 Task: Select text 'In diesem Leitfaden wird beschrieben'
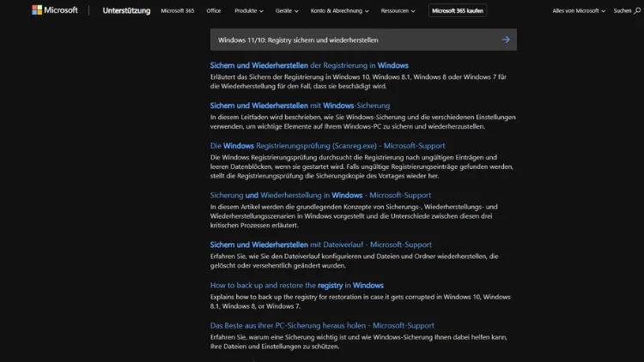pyautogui.click(x=362, y=122)
